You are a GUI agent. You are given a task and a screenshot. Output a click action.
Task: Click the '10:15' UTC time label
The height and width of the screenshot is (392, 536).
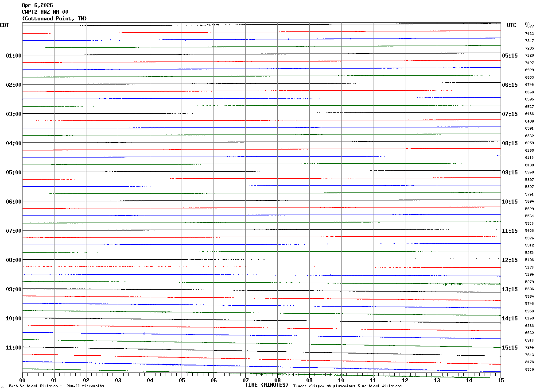coord(510,202)
